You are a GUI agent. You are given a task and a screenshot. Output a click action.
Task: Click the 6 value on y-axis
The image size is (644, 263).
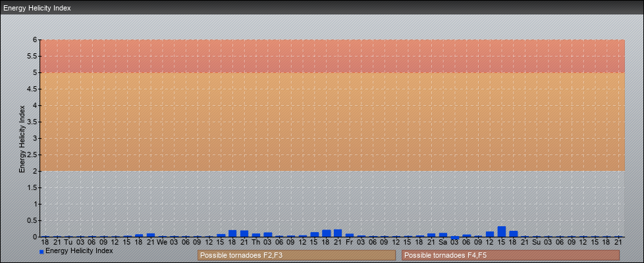click(35, 40)
